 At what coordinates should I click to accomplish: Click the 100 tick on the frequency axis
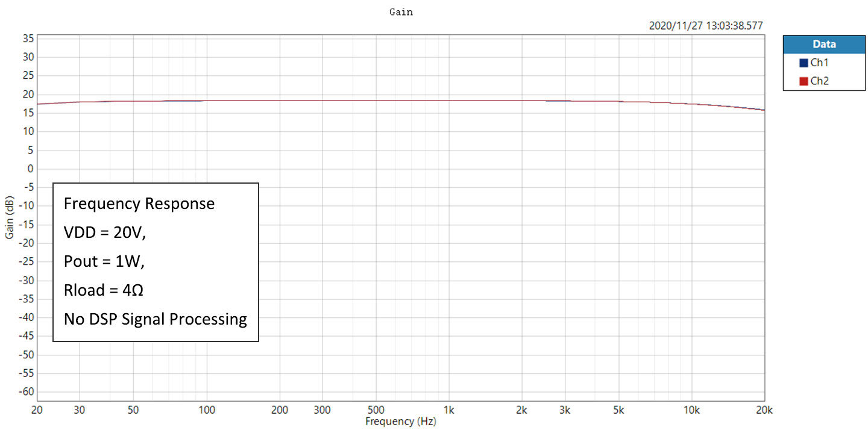coord(207,410)
